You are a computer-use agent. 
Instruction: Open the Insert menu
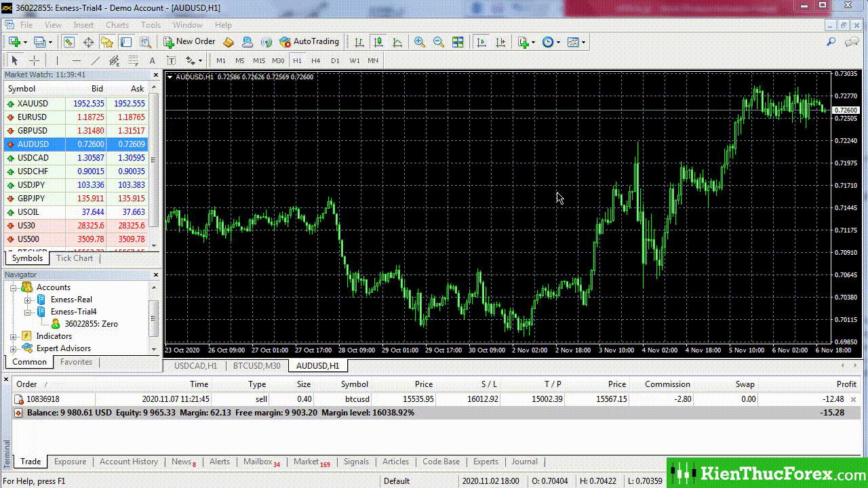83,25
